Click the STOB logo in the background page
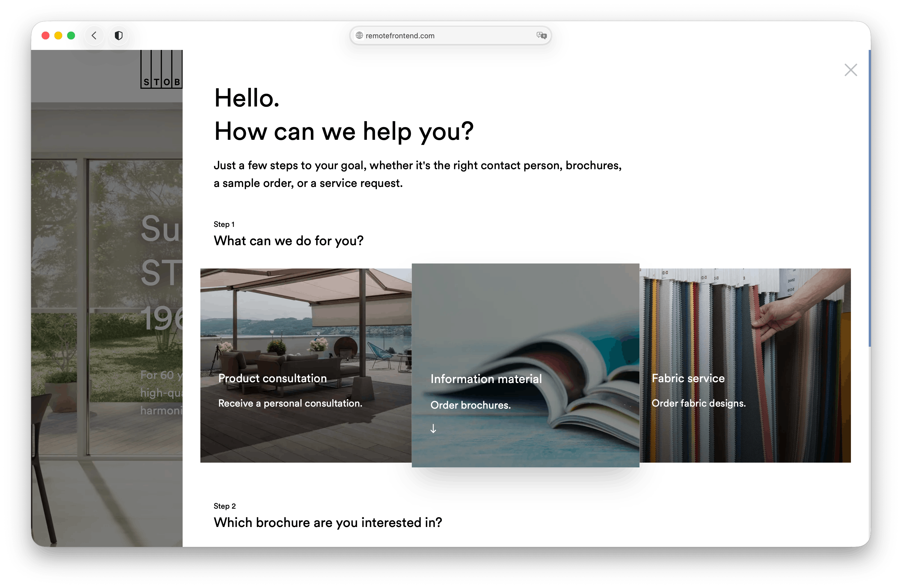The image size is (902, 588). pyautogui.click(x=162, y=69)
